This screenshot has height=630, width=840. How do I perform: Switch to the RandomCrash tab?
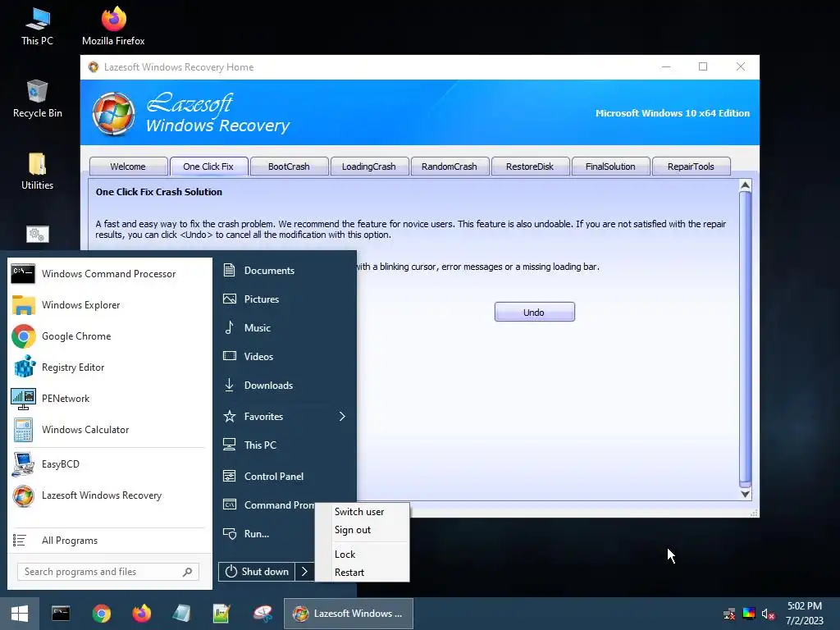(450, 167)
